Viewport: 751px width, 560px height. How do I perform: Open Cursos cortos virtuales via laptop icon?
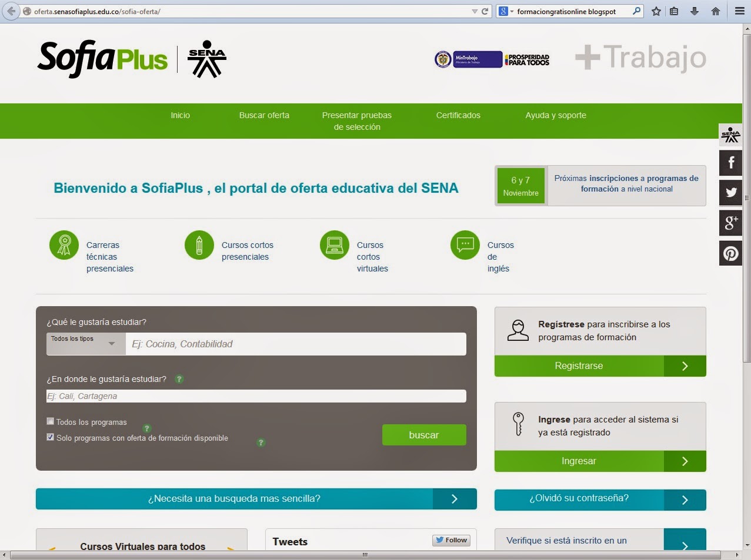[334, 244]
